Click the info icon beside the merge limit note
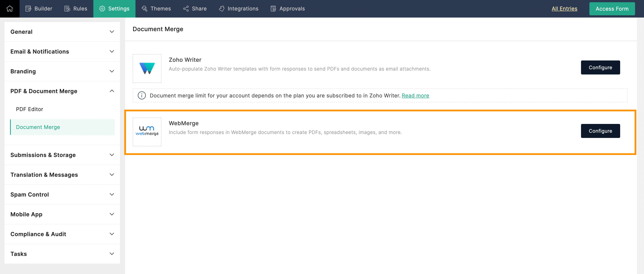The image size is (644, 274). (x=142, y=95)
